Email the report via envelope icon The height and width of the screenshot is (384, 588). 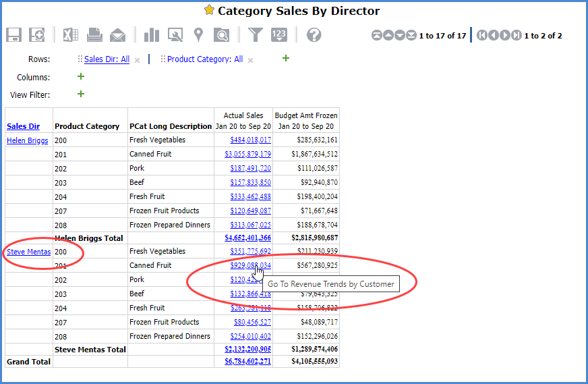pos(118,35)
